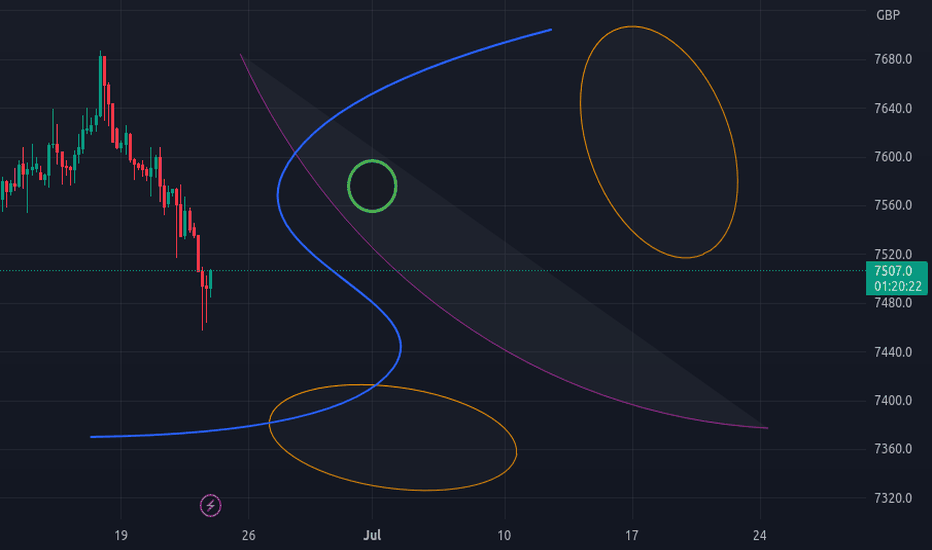Click the purple lightning event icon

pyautogui.click(x=210, y=505)
